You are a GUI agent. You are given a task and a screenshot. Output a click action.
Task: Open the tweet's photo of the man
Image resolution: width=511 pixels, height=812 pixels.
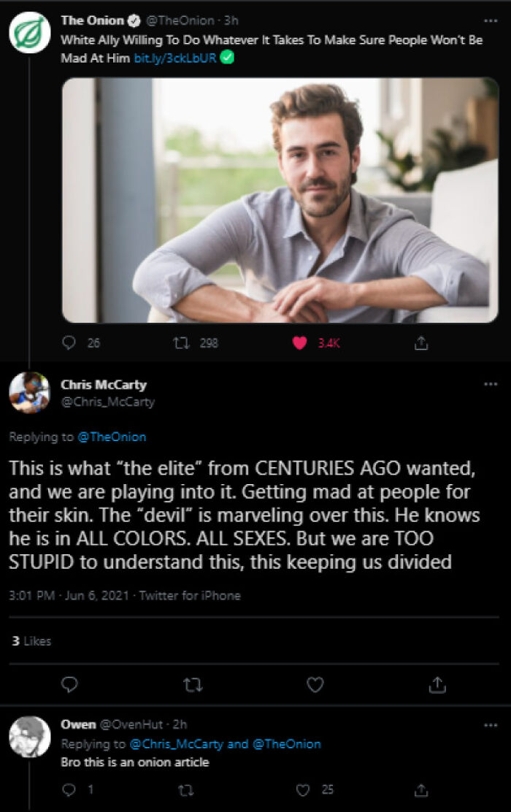pyautogui.click(x=280, y=200)
